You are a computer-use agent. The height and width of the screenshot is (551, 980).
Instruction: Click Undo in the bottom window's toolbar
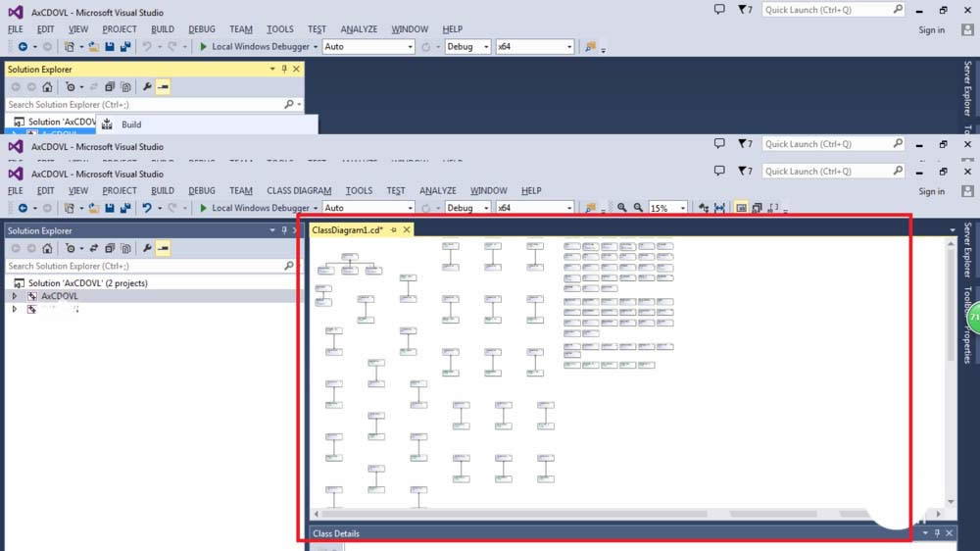click(146, 208)
